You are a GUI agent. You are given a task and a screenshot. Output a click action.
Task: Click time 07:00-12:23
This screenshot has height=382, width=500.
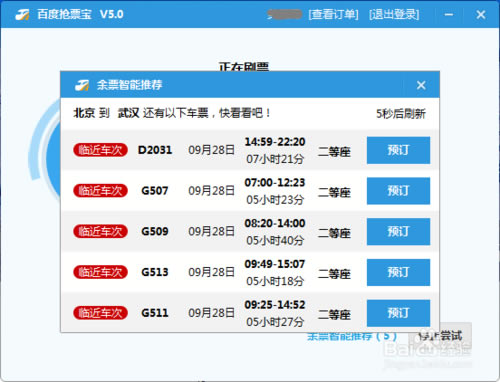[275, 183]
